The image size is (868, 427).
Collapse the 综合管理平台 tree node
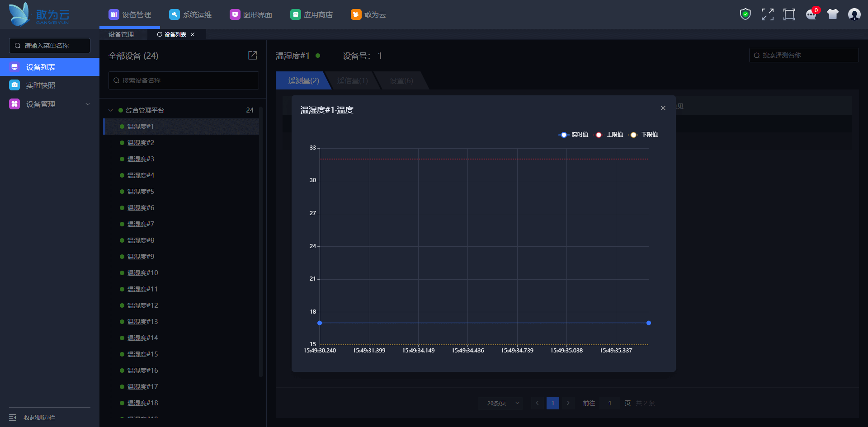pyautogui.click(x=111, y=110)
